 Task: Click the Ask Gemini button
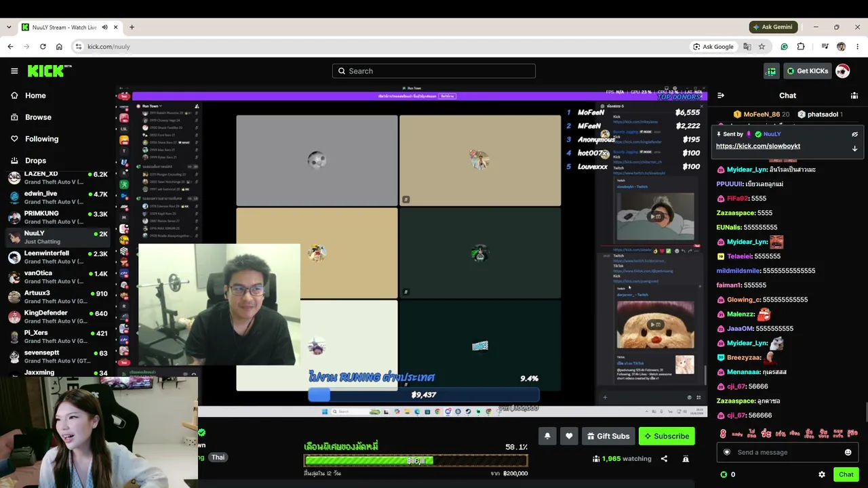pyautogui.click(x=772, y=27)
